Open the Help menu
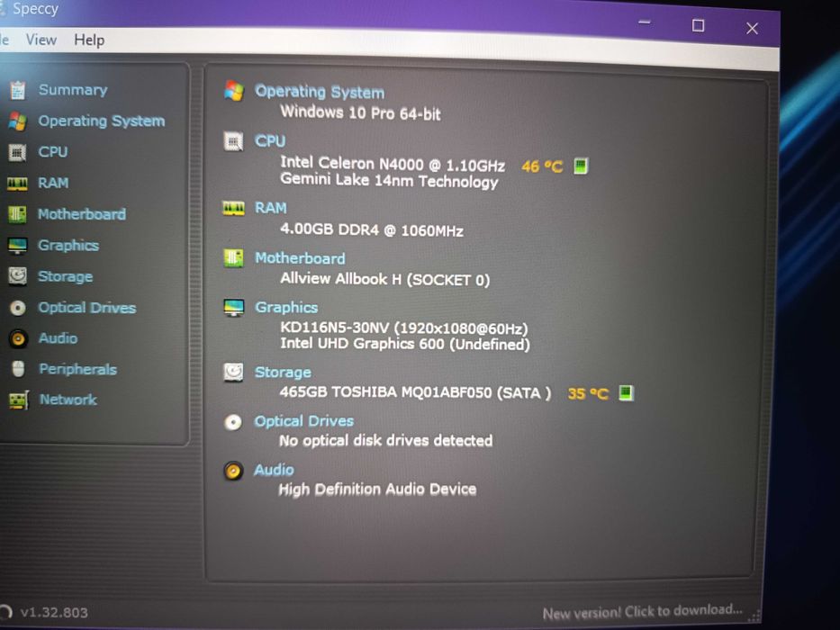The height and width of the screenshot is (630, 840). 89,40
